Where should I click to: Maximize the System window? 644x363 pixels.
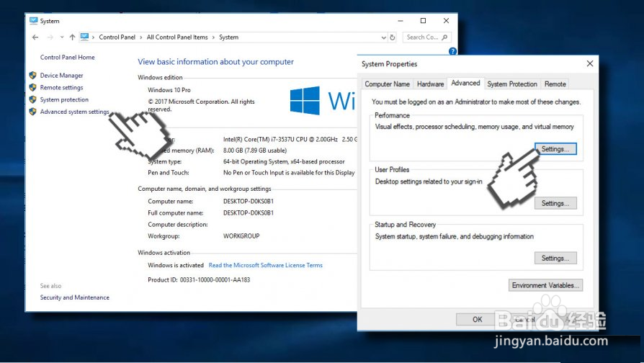point(424,21)
